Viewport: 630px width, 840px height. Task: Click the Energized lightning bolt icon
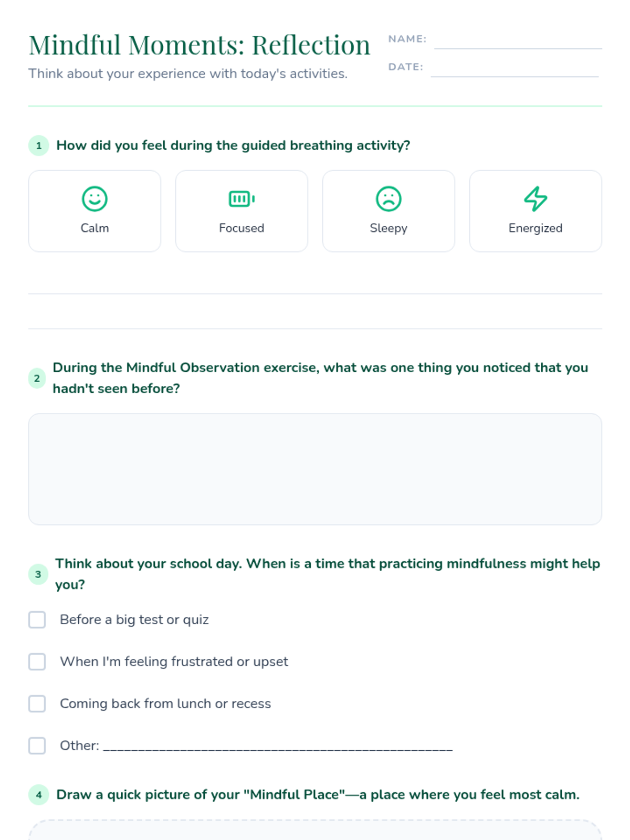[535, 199]
